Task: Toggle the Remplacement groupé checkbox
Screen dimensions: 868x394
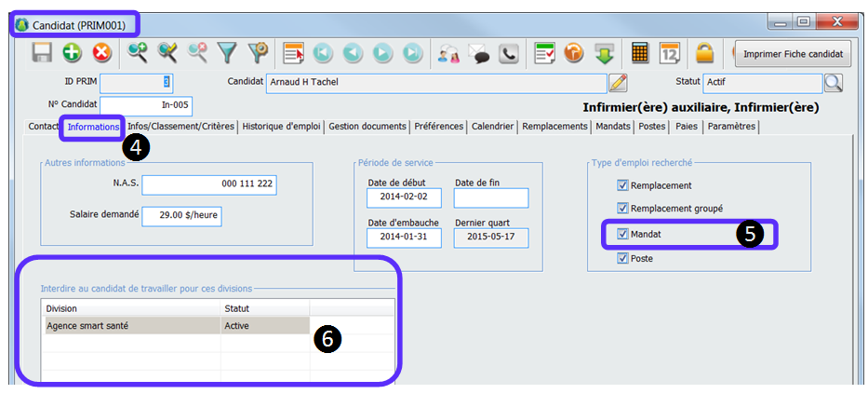Action: click(x=623, y=209)
